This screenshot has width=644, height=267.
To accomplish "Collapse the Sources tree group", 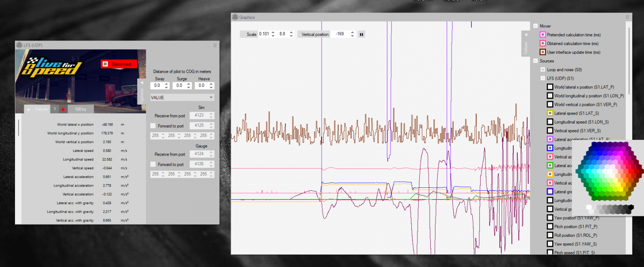I will [535, 61].
